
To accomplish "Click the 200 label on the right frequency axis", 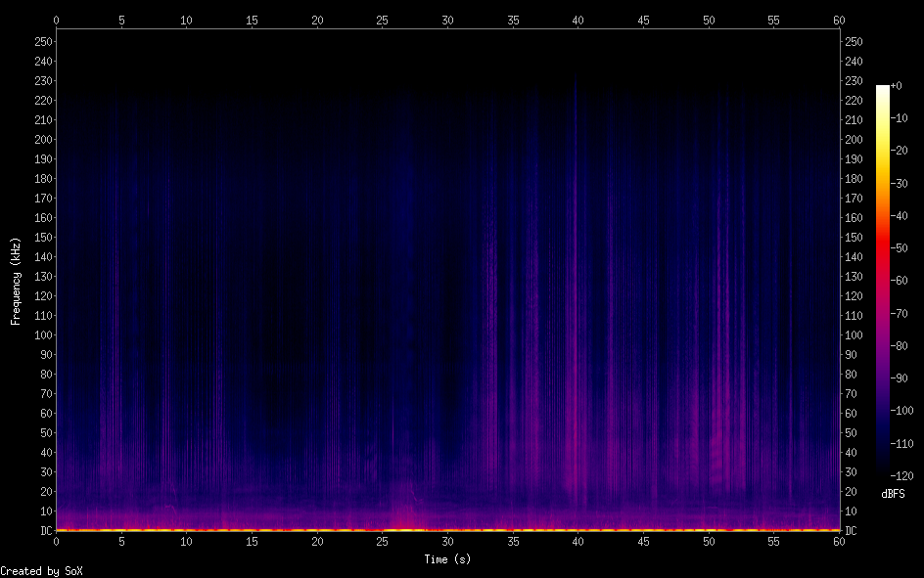I will click(x=855, y=140).
